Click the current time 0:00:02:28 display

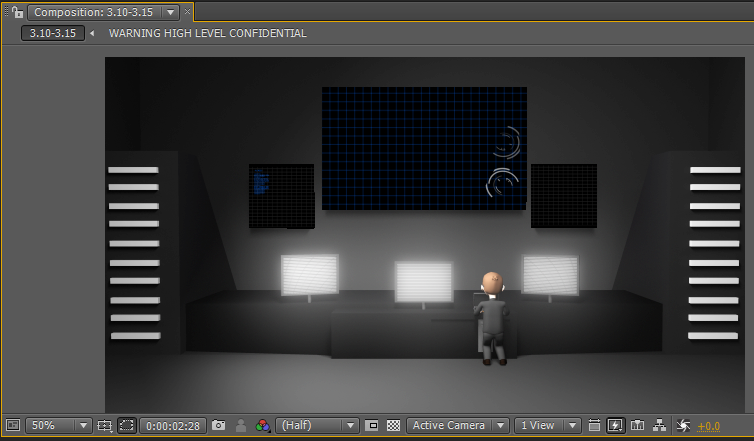pyautogui.click(x=172, y=425)
